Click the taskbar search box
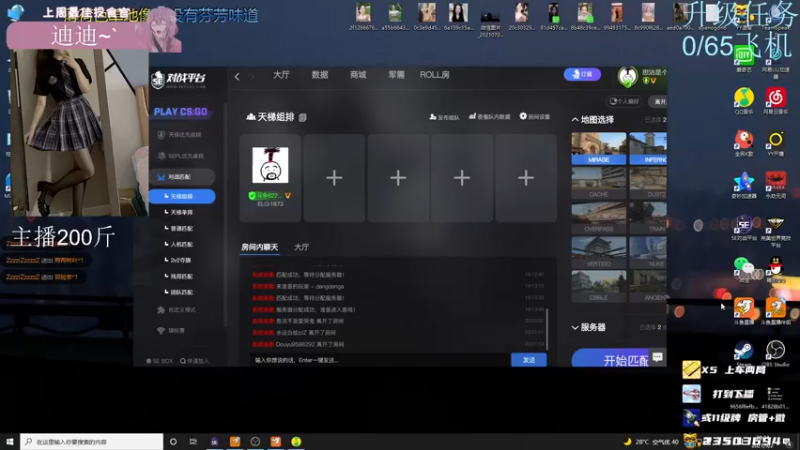The width and height of the screenshot is (800, 450). tap(92, 441)
